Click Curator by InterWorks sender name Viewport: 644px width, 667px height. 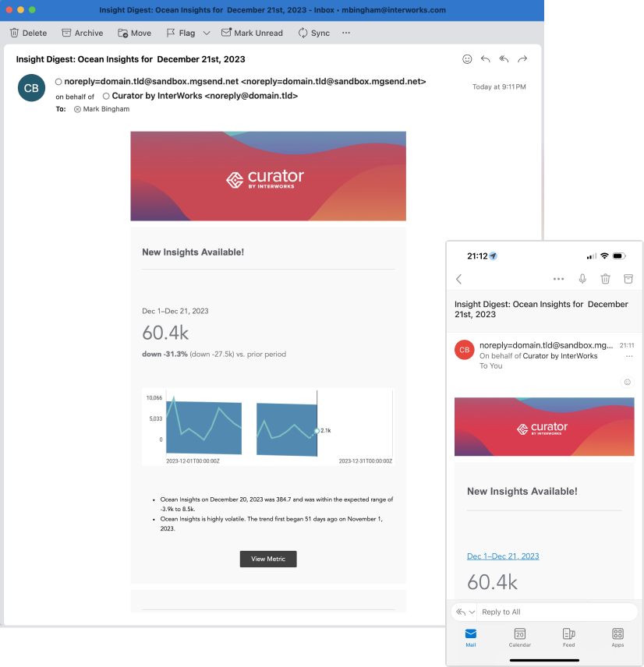[205, 96]
